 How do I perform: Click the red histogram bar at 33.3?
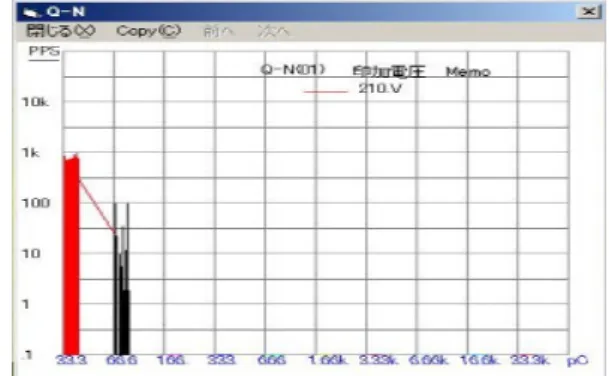tap(71, 254)
